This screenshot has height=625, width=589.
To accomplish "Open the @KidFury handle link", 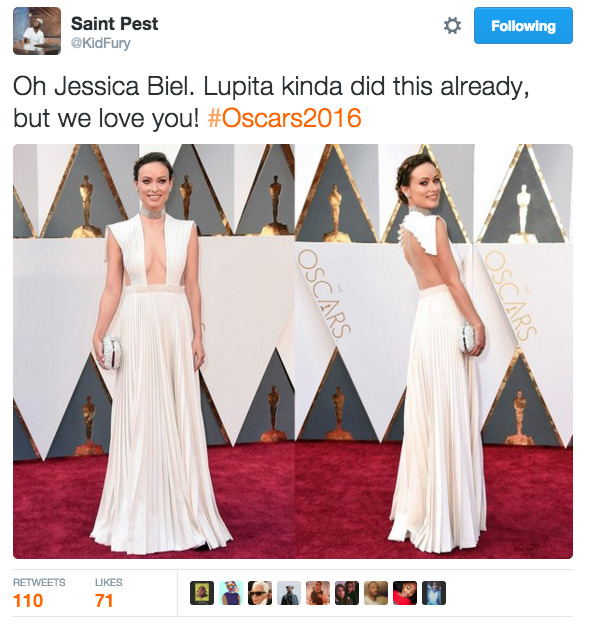I will 100,43.
